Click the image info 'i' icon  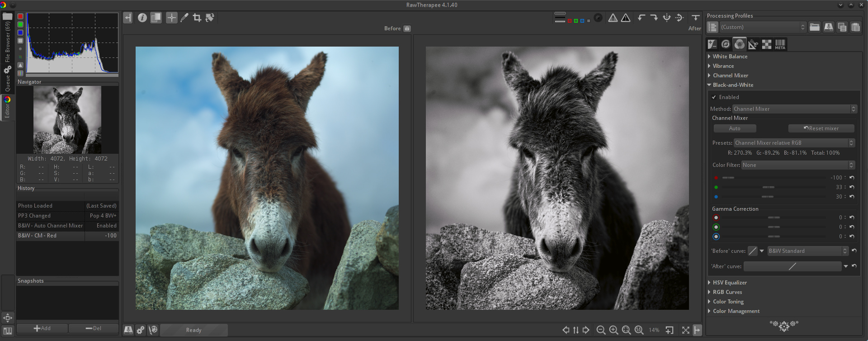coord(142,18)
